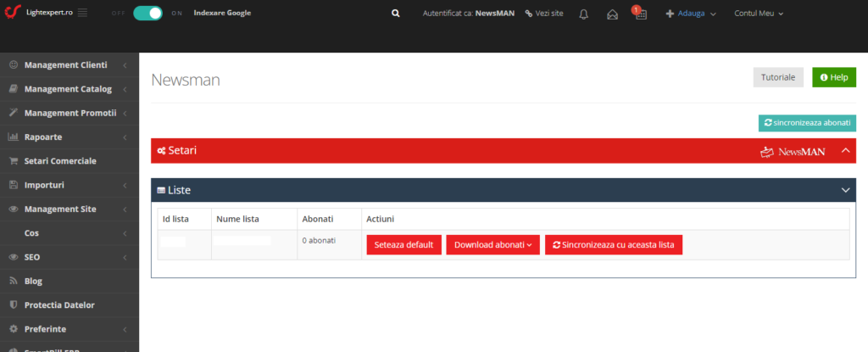This screenshot has width=868, height=352.
Task: Click the Rapoarte bar chart icon
Action: [14, 137]
